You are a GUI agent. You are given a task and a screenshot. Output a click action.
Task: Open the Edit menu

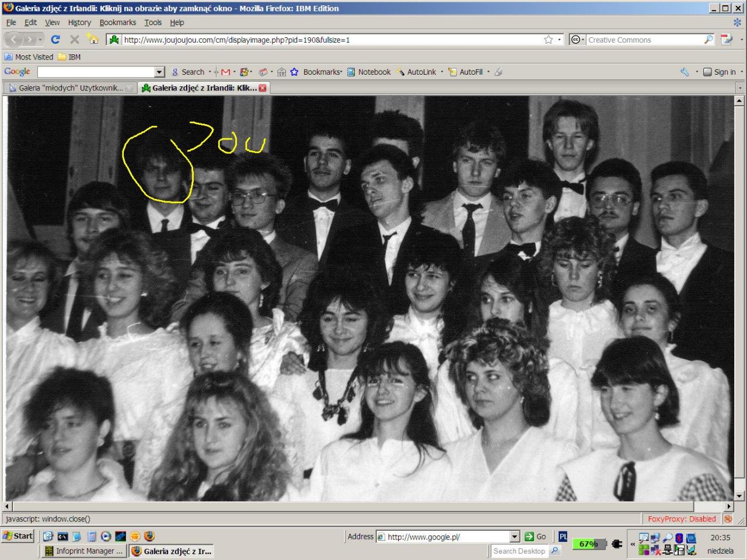click(30, 22)
